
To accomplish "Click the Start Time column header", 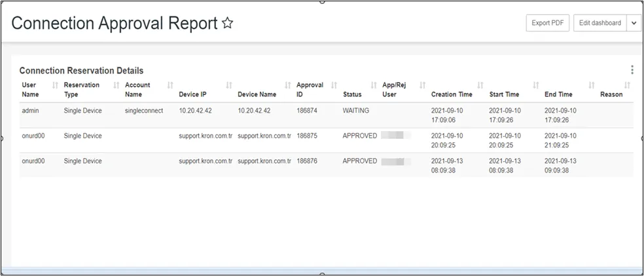I will (x=505, y=94).
